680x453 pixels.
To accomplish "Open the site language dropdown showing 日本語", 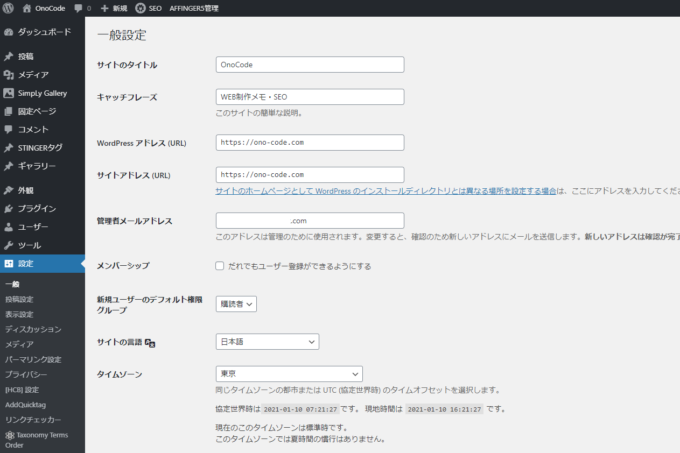I will pyautogui.click(x=267, y=342).
